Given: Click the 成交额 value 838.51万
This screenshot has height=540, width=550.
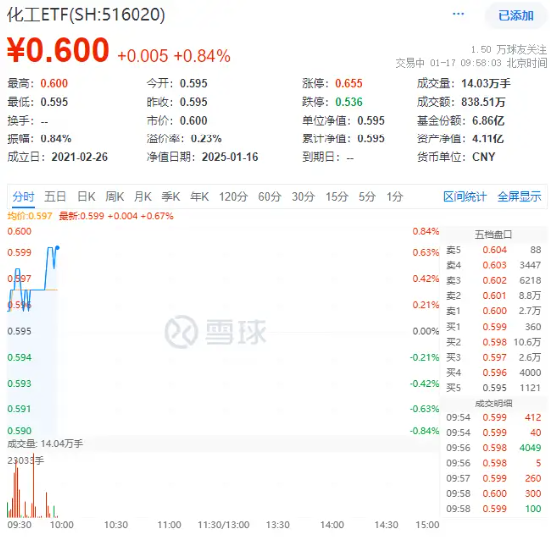Looking at the screenshot, I should pos(483,102).
